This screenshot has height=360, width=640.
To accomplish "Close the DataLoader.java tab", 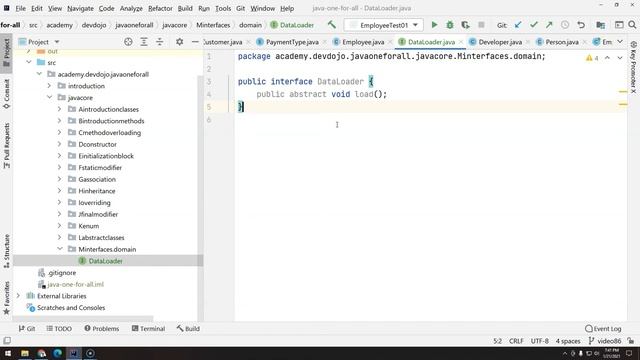I will 461,42.
